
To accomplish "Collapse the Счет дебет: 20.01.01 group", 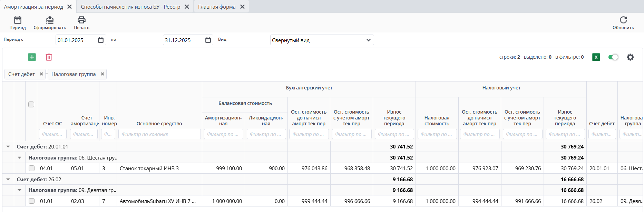I will pos(8,147).
